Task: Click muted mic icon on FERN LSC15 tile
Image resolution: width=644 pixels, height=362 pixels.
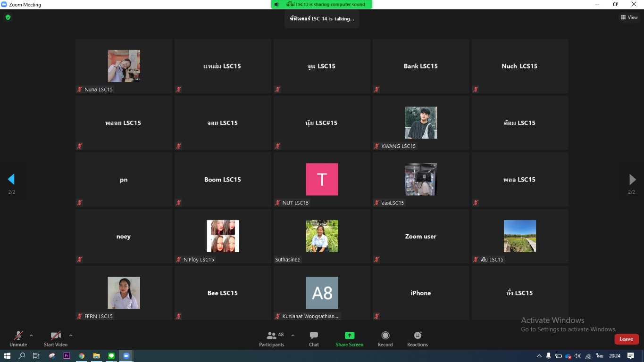Action: point(80,316)
